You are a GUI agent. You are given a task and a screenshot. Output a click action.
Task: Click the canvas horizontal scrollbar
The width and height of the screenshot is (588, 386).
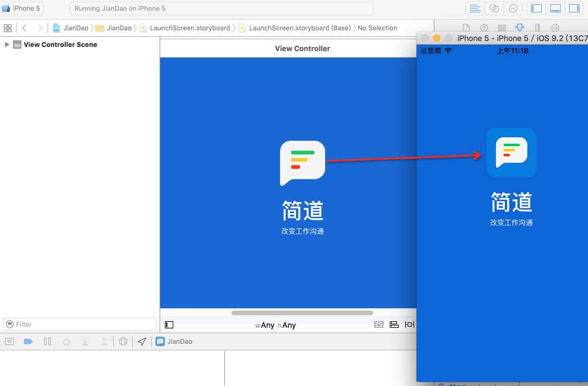click(x=302, y=313)
